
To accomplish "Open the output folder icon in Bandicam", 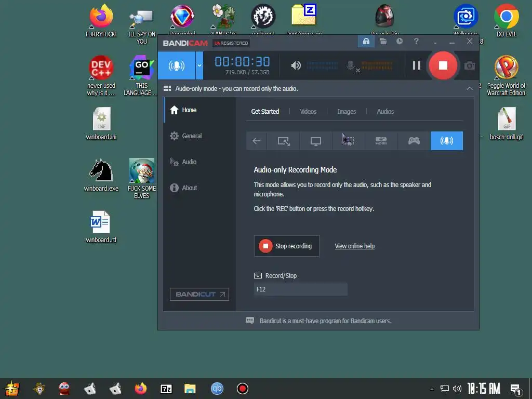I will tap(383, 42).
